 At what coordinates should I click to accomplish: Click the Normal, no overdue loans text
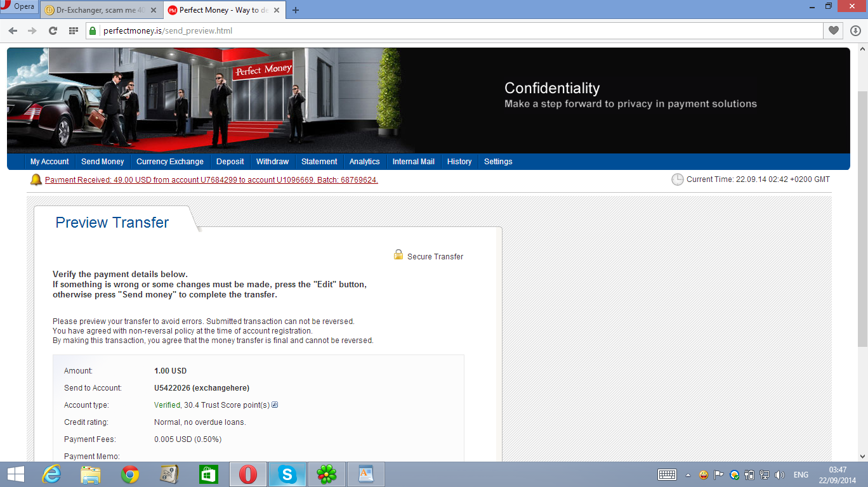click(200, 422)
